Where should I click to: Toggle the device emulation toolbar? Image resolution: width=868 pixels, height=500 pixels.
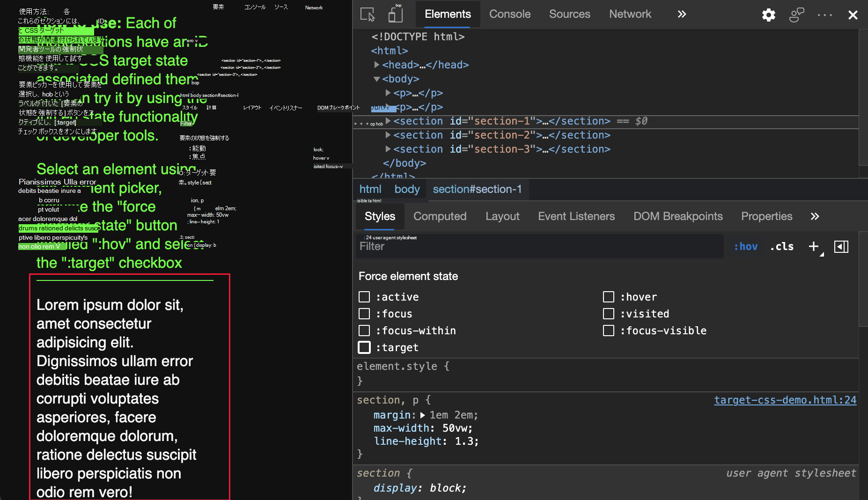point(396,15)
